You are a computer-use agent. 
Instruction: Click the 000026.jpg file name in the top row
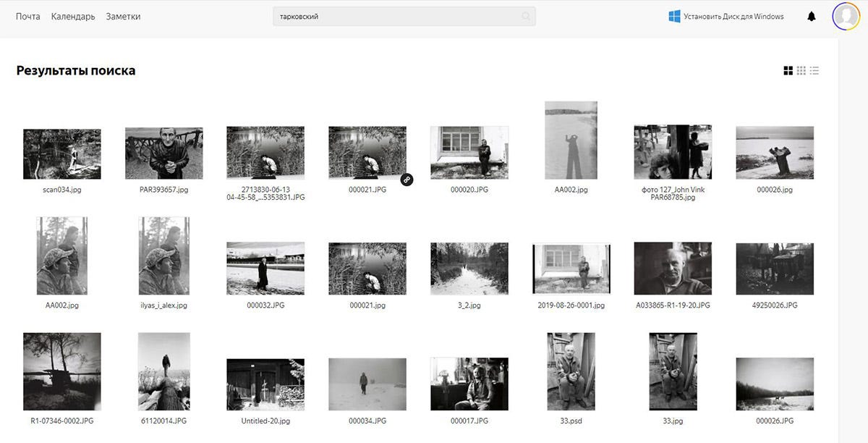pyautogui.click(x=775, y=190)
